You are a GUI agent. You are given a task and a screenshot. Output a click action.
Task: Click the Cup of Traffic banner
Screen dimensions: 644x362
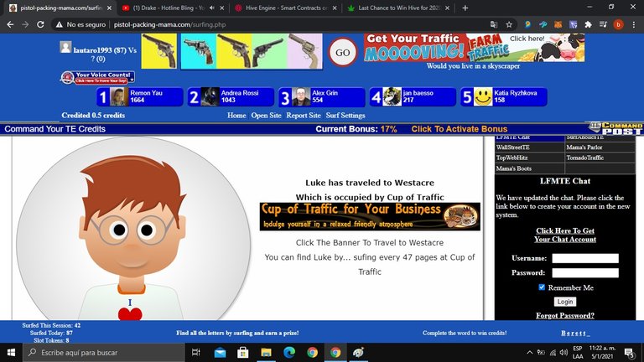click(x=370, y=216)
